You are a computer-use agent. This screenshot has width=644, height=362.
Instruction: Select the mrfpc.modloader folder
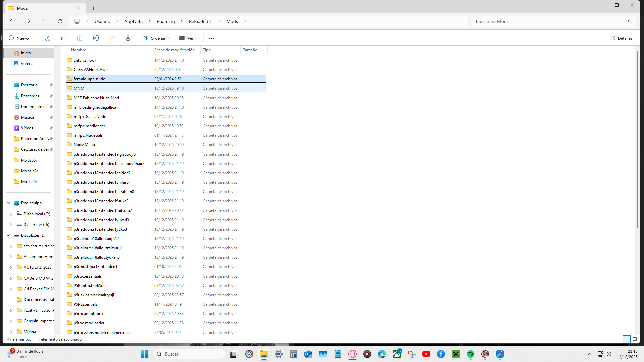click(166, 126)
